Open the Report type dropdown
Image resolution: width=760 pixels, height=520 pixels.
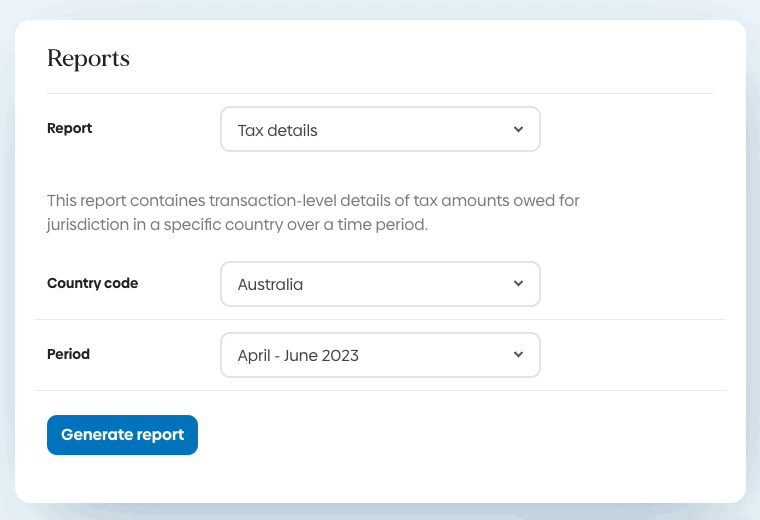tap(380, 130)
